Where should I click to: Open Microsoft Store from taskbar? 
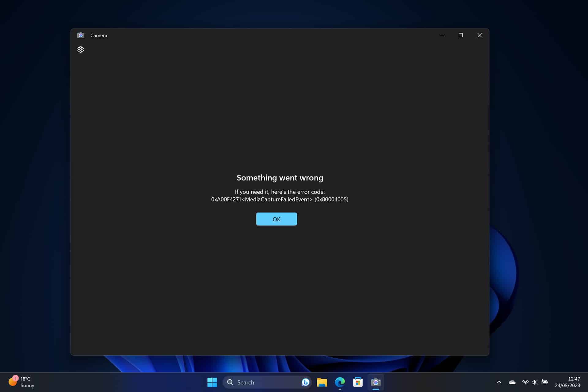pos(358,382)
